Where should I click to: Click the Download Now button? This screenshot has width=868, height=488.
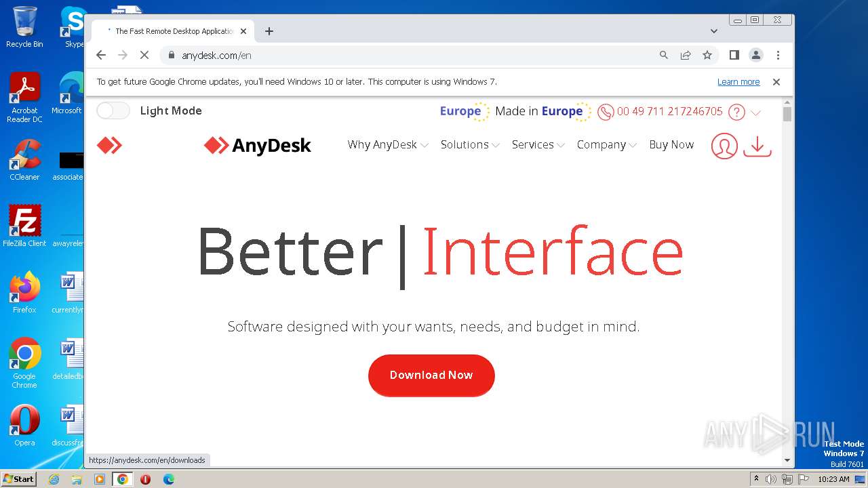click(x=431, y=375)
